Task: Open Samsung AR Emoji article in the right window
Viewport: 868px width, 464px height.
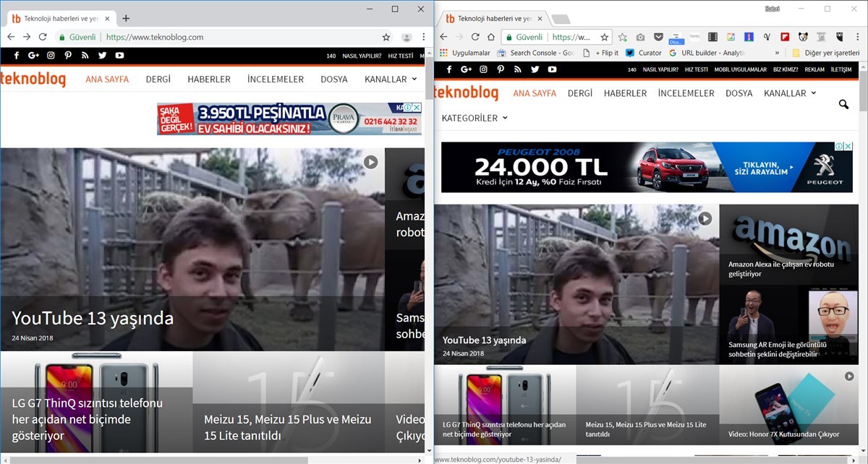Action: pos(789,325)
